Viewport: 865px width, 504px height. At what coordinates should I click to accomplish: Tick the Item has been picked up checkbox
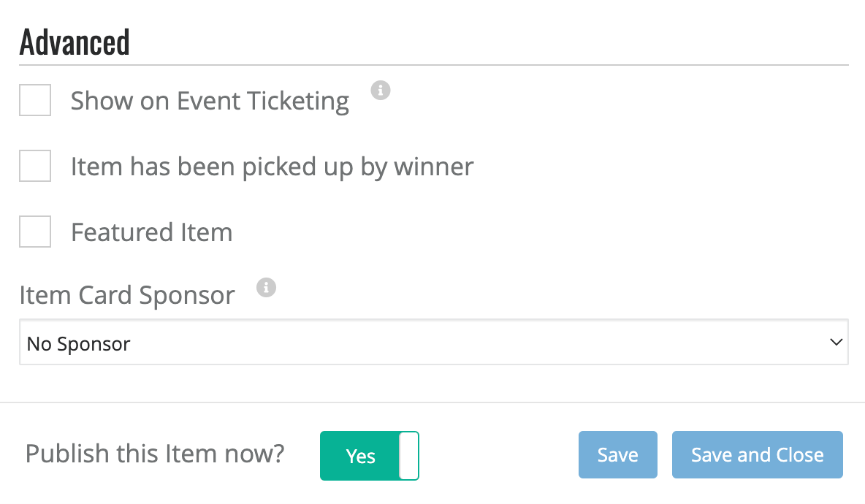pyautogui.click(x=35, y=165)
